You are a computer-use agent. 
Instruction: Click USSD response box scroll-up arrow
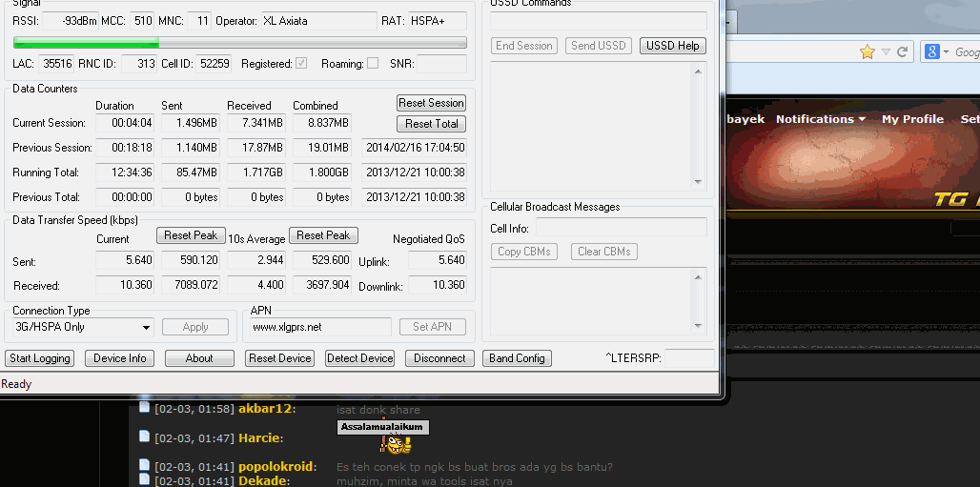click(698, 71)
